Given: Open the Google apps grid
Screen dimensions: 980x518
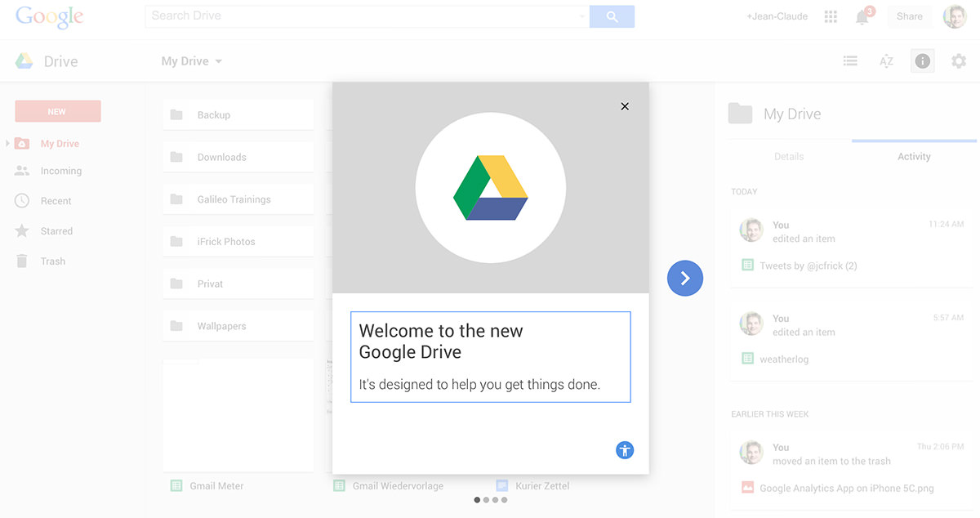Looking at the screenshot, I should tap(831, 16).
